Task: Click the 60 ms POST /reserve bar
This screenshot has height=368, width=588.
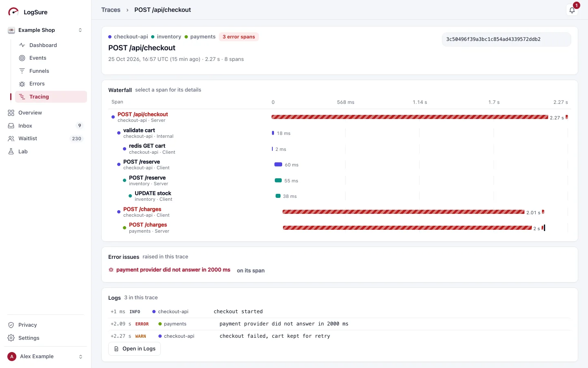Action: coord(278,165)
